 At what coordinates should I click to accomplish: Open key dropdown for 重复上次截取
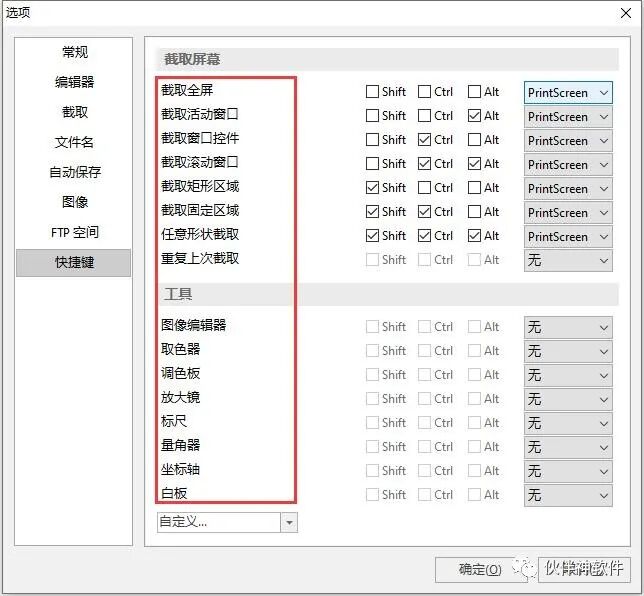pos(568,260)
